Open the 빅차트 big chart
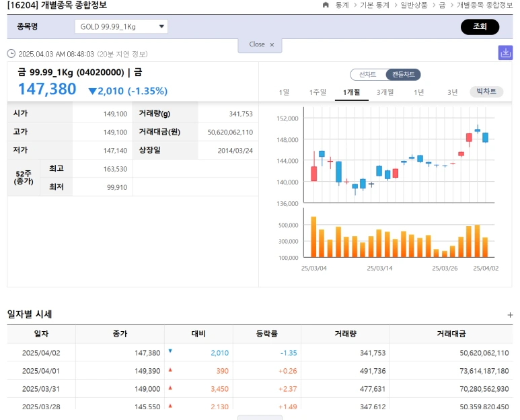The image size is (520, 420). [x=486, y=92]
